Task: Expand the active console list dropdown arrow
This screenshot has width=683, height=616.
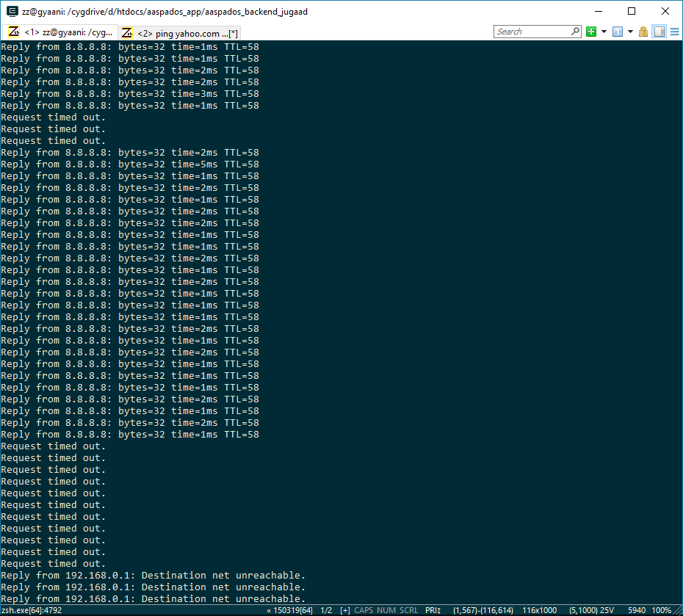Action: click(x=630, y=32)
